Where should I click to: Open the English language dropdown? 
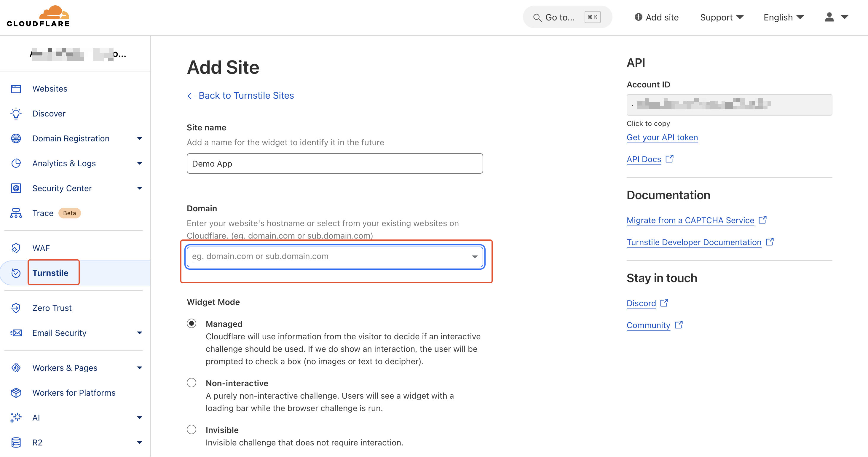(x=784, y=17)
